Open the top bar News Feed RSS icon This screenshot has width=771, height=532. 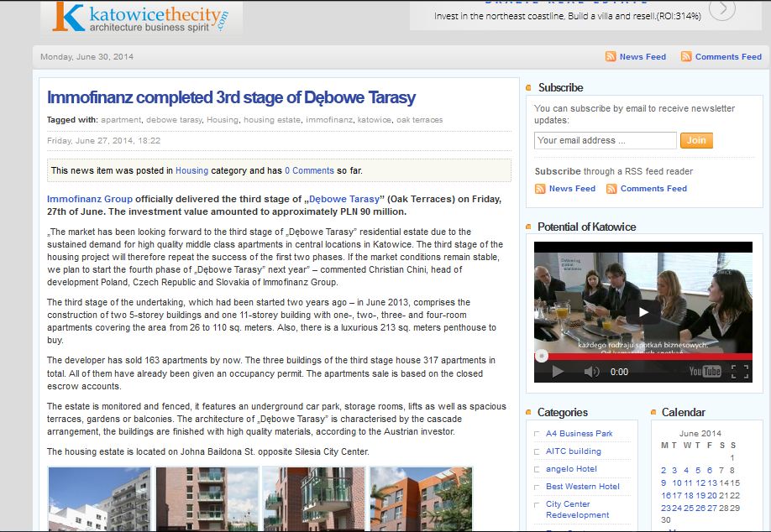pyautogui.click(x=611, y=56)
